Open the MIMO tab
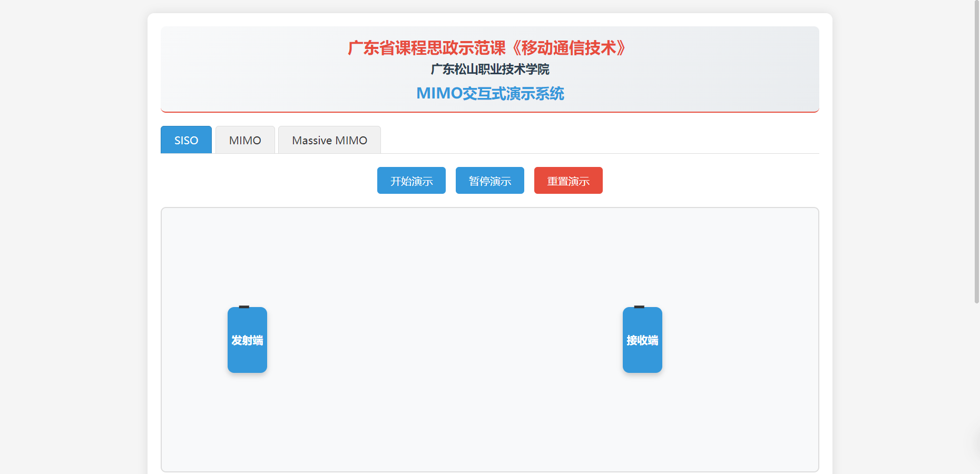This screenshot has width=980, height=474. (x=245, y=140)
